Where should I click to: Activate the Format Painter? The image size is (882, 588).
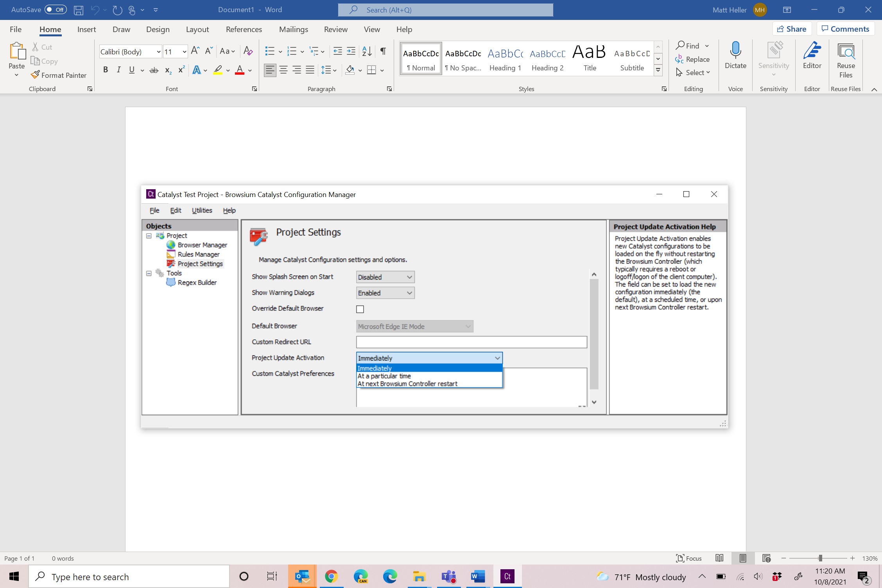[59, 75]
